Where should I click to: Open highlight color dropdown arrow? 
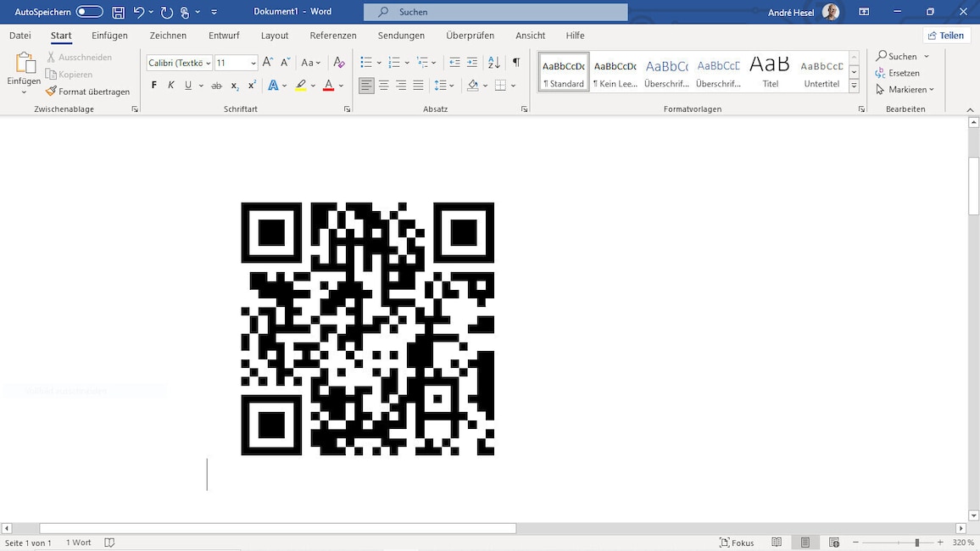[313, 86]
